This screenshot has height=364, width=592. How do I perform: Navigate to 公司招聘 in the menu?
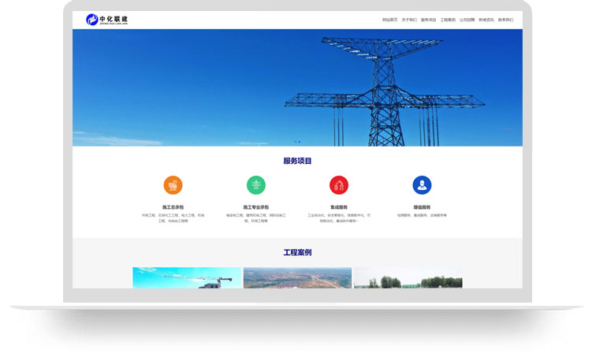coord(467,20)
